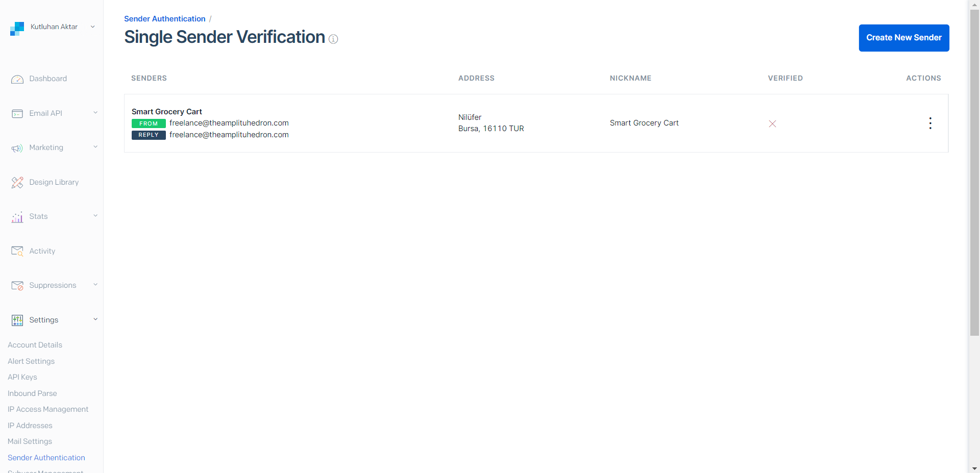Click the page vertical scrollbar thumb
Image resolution: width=980 pixels, height=473 pixels.
974,173
